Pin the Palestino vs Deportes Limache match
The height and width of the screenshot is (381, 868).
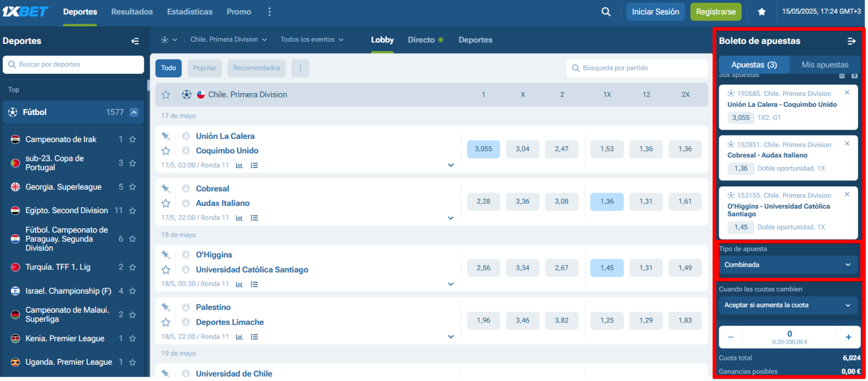coord(166,307)
